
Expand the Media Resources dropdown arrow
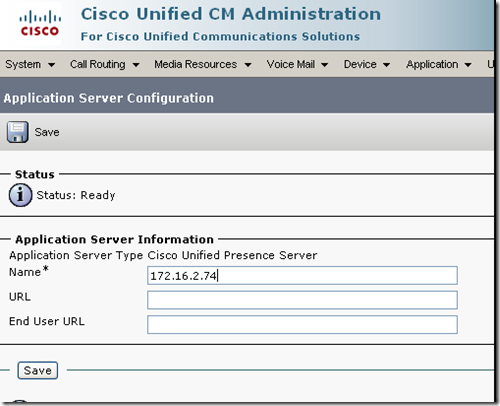[248, 65]
